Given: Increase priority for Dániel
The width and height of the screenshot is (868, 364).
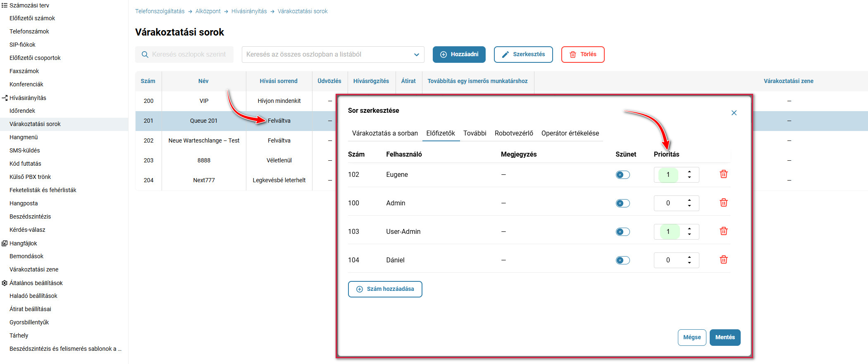Looking at the screenshot, I should pos(689,257).
